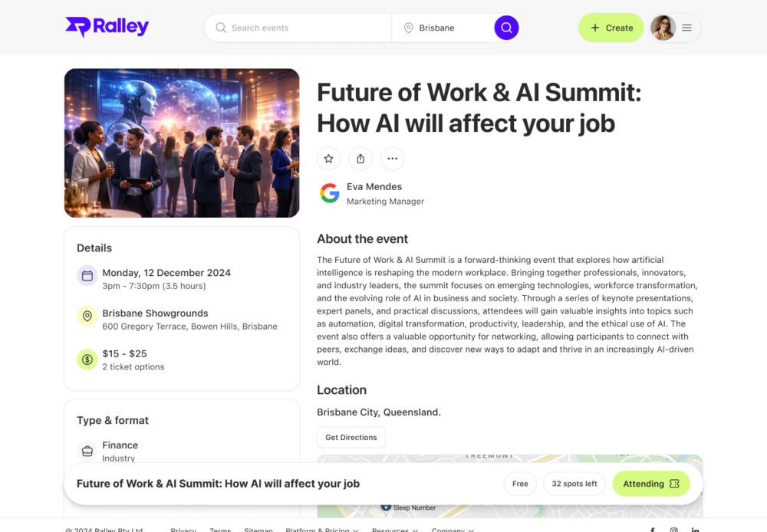Toggle the Attending status button

[650, 484]
